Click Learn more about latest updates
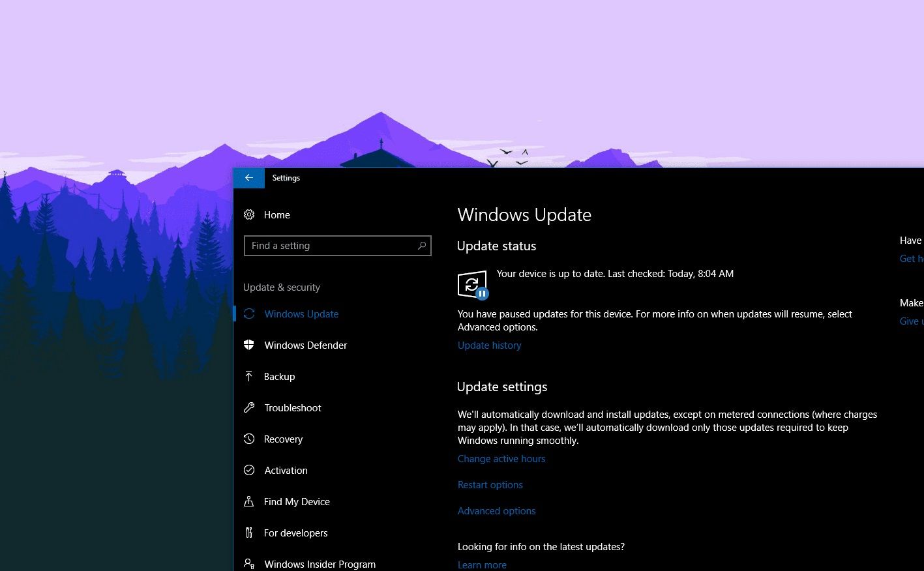The width and height of the screenshot is (924, 571). point(482,564)
